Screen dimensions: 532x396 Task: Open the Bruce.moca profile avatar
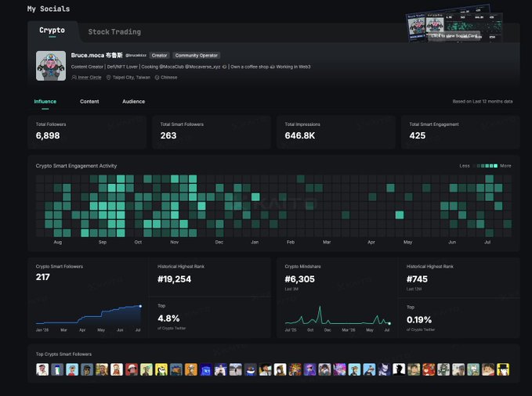(51, 66)
